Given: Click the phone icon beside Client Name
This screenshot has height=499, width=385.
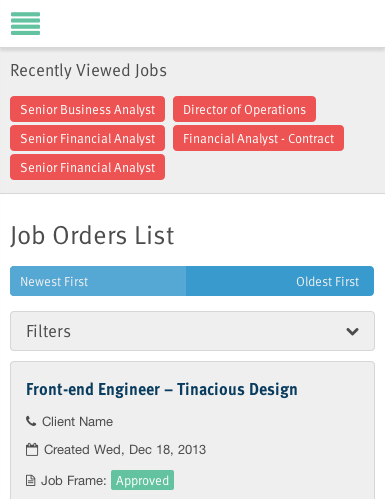Looking at the screenshot, I should pos(31,421).
